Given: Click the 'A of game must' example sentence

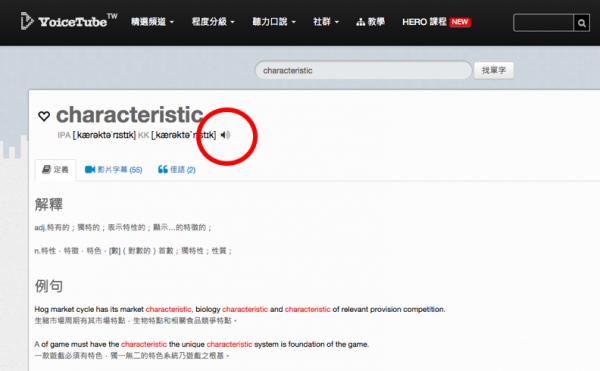Looking at the screenshot, I should pos(202,344).
